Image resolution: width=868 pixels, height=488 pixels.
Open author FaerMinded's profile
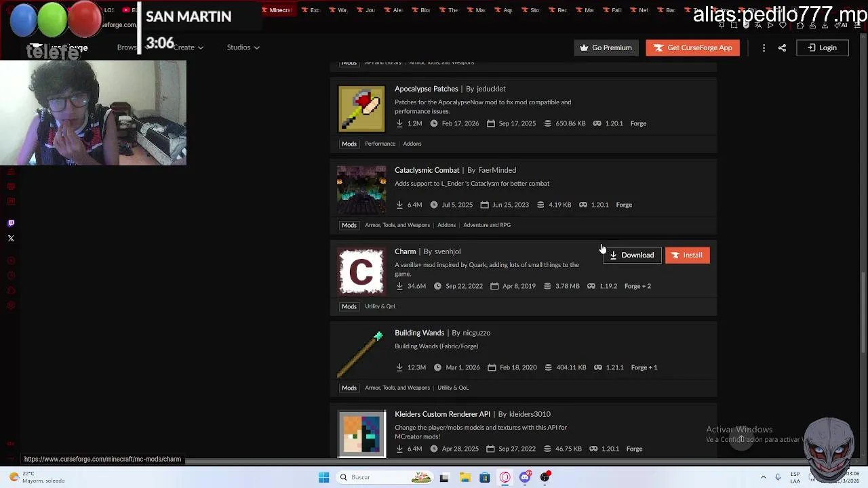click(497, 170)
